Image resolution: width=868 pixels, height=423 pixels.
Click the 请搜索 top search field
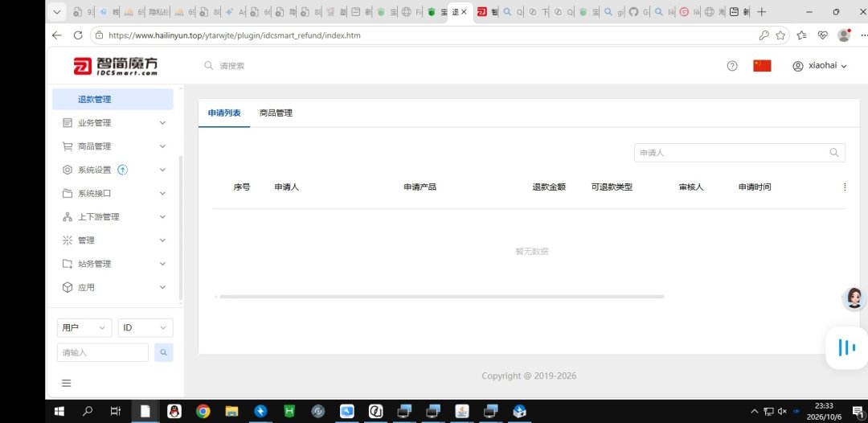[232, 66]
